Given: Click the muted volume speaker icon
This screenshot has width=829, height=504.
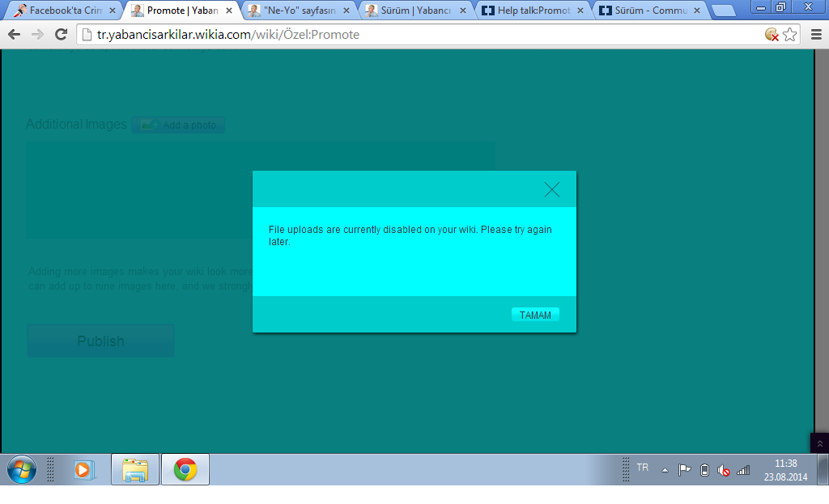Looking at the screenshot, I should coord(723,470).
